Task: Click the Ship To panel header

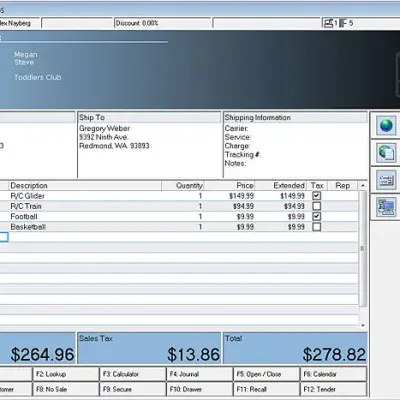Action: point(149,117)
